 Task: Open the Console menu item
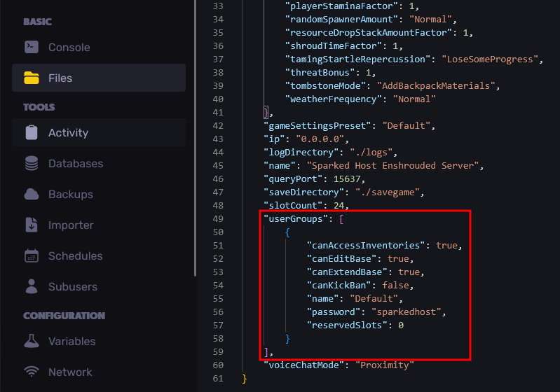[x=99, y=47]
